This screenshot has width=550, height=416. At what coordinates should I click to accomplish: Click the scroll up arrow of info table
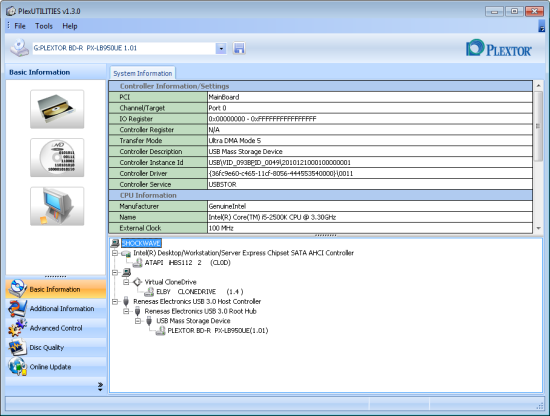pyautogui.click(x=538, y=86)
